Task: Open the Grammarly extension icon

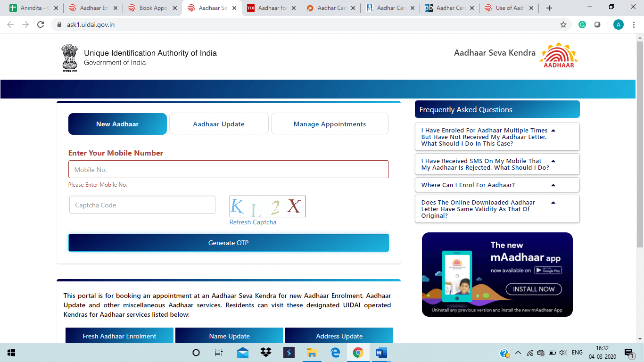Action: (x=582, y=25)
